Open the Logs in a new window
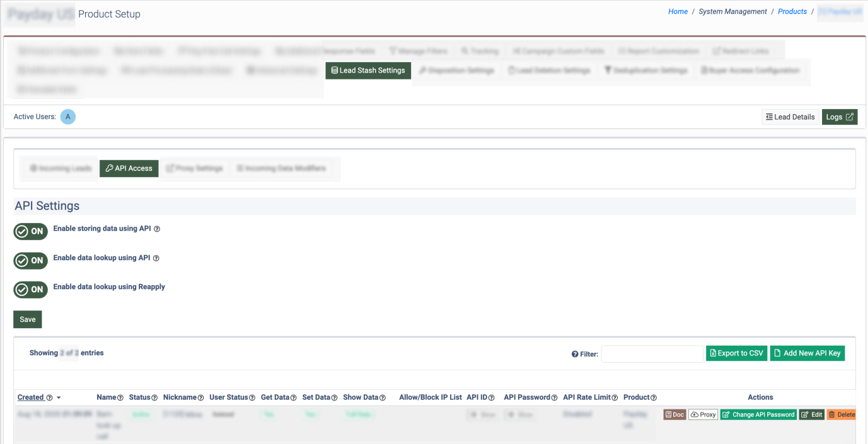Viewport: 868px width, 444px height. [839, 117]
